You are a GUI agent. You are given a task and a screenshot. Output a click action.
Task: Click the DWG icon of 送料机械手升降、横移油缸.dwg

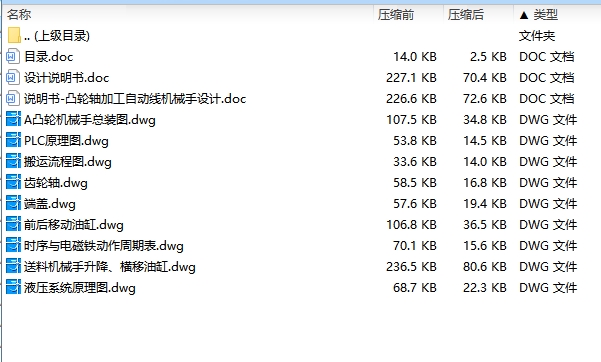point(13,267)
